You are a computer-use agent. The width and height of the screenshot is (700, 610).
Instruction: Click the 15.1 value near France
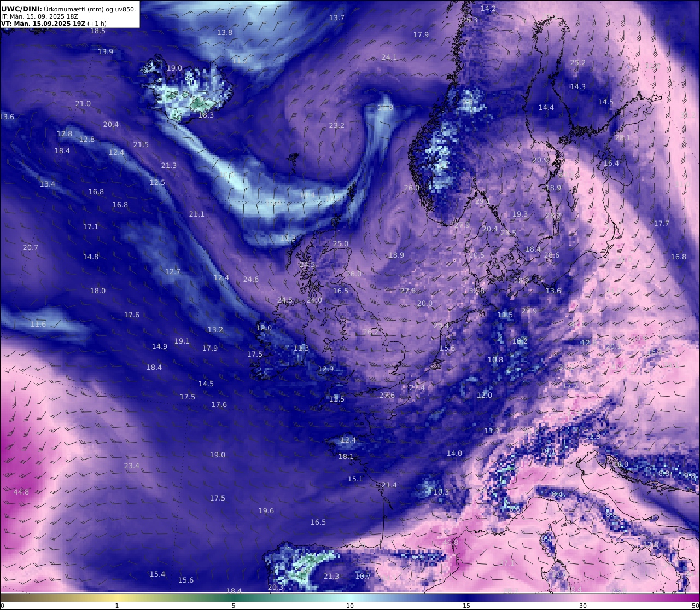pyautogui.click(x=355, y=479)
